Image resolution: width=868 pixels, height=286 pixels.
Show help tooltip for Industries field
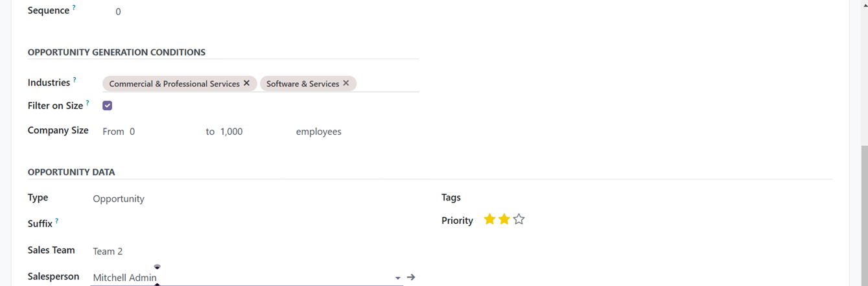75,80
